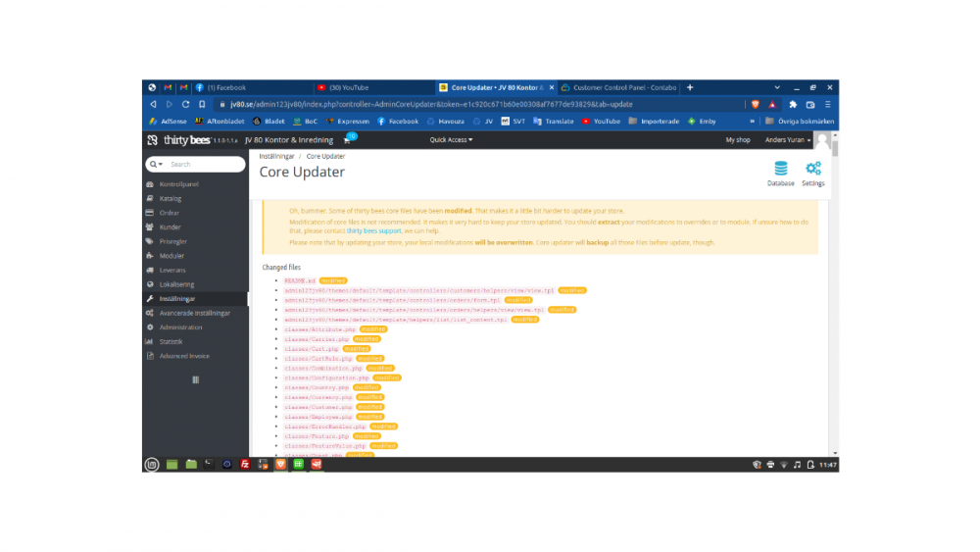Open Moduler in the sidebar menu
Viewport: 980px width, 552px height.
click(171, 256)
